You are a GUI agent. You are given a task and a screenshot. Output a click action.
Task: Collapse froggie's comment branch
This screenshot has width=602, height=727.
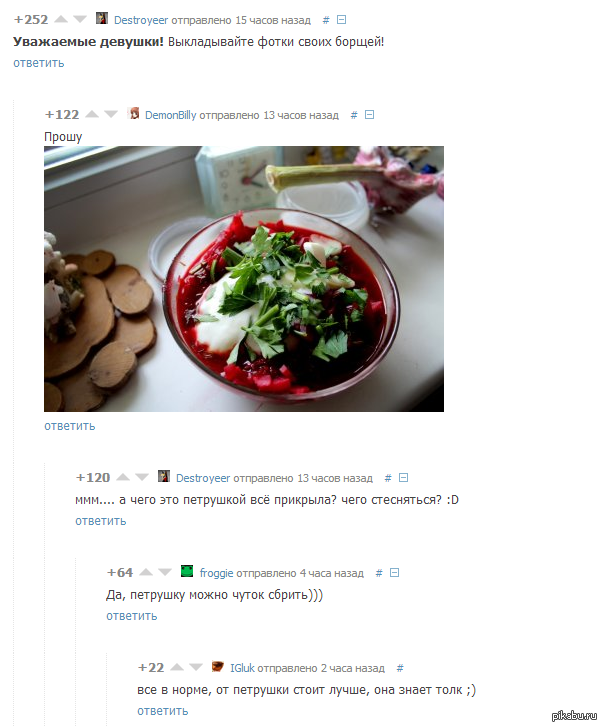click(395, 573)
